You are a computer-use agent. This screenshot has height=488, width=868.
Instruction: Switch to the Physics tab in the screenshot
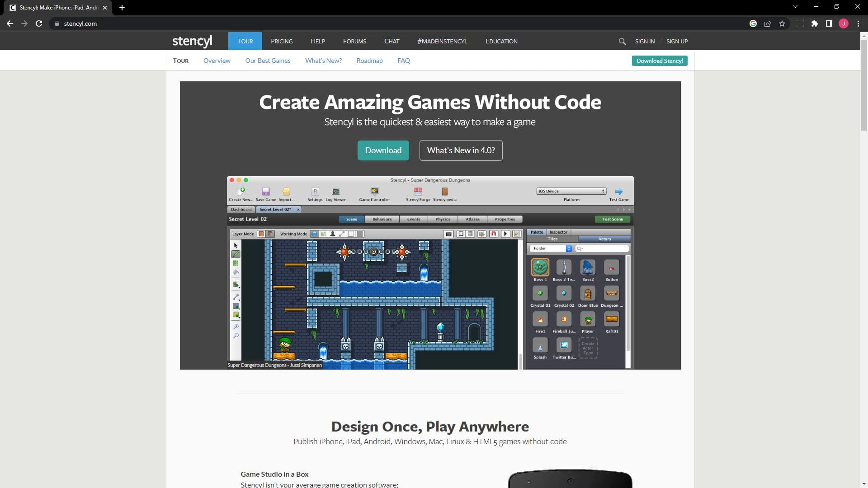pos(443,219)
